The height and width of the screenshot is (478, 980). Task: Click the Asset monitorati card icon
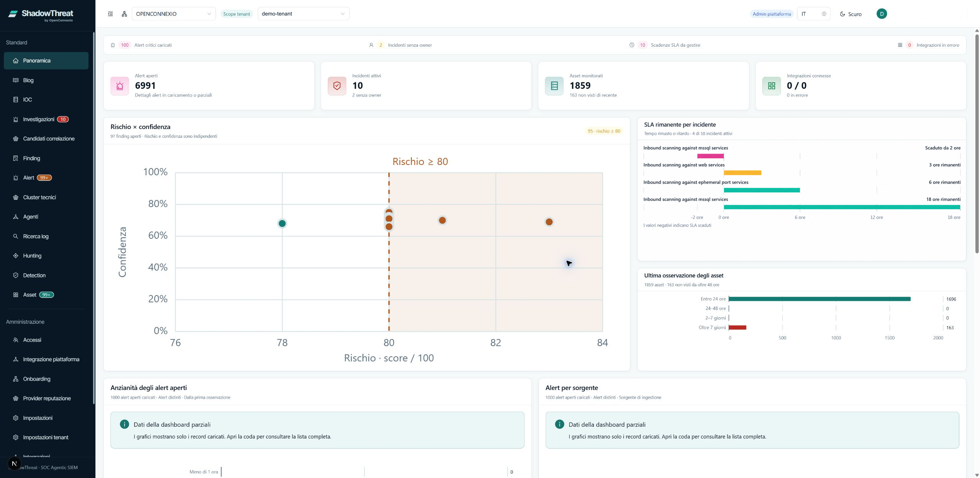coord(554,86)
